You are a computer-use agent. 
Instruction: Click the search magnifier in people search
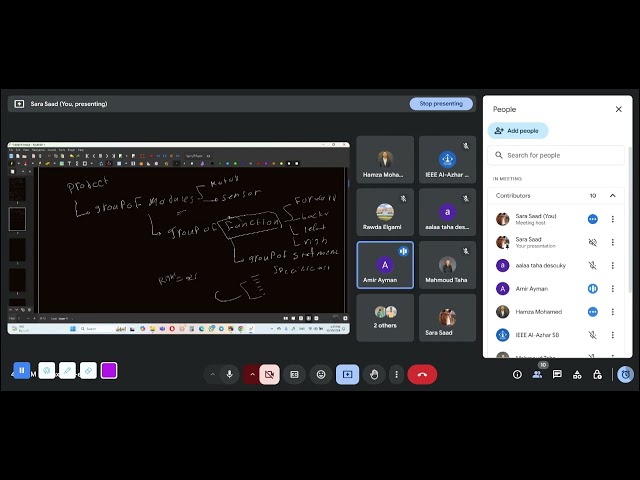click(x=499, y=155)
